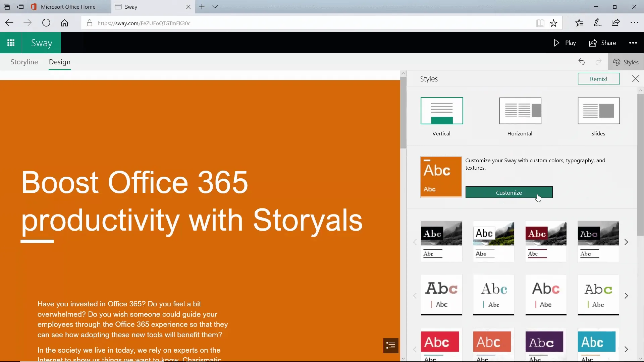Click the site lock icon in address bar

coord(89,23)
